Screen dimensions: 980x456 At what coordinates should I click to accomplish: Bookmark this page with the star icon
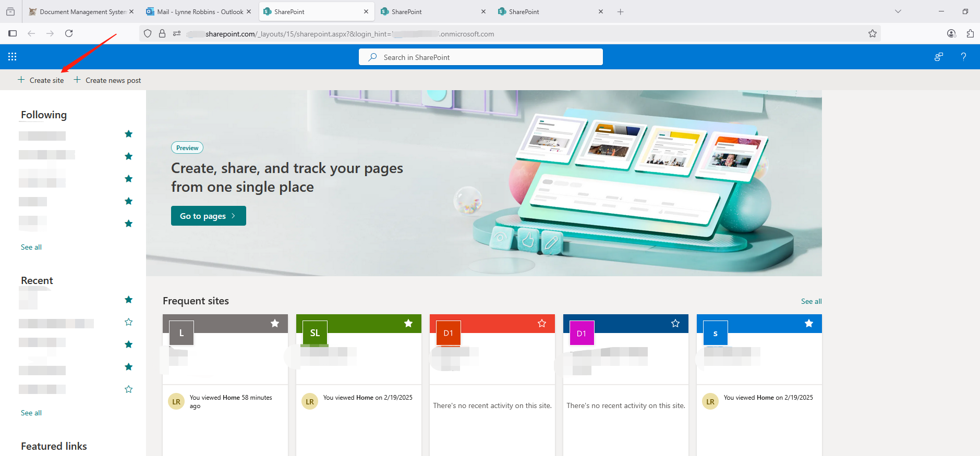click(x=873, y=34)
